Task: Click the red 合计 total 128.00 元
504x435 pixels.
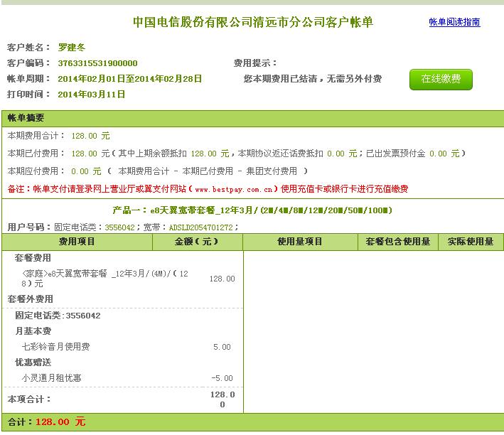Action: point(60,421)
